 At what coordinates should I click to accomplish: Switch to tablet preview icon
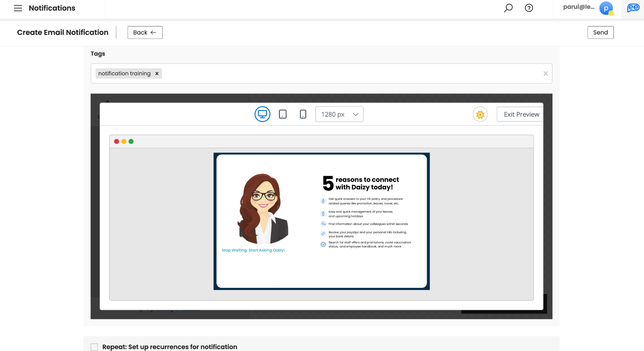(283, 114)
